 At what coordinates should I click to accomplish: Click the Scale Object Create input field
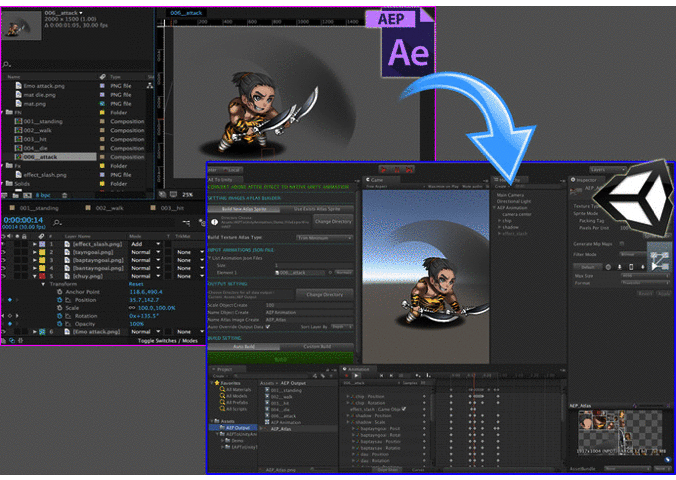tap(308, 305)
